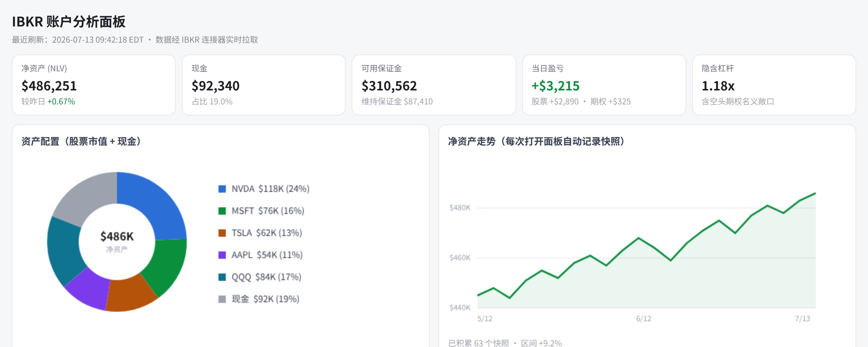Click the MSFT green legend swatch
Image resolution: width=868 pixels, height=347 pixels.
[222, 211]
